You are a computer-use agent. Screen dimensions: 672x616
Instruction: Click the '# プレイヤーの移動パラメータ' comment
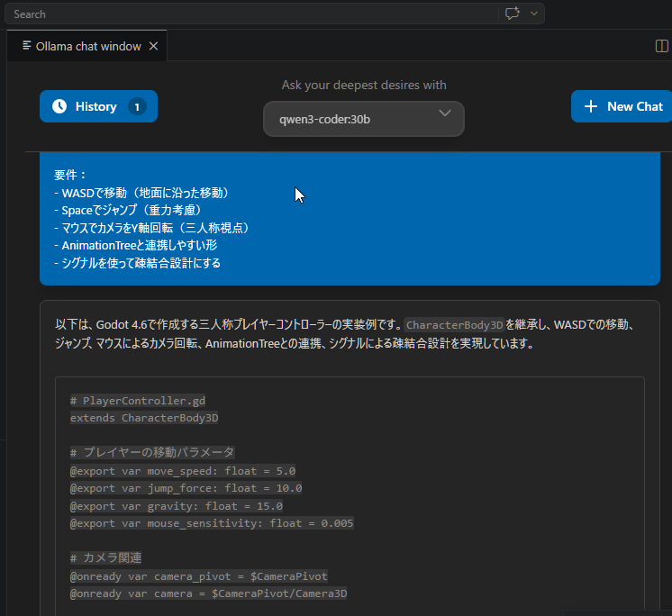pyautogui.click(x=152, y=452)
